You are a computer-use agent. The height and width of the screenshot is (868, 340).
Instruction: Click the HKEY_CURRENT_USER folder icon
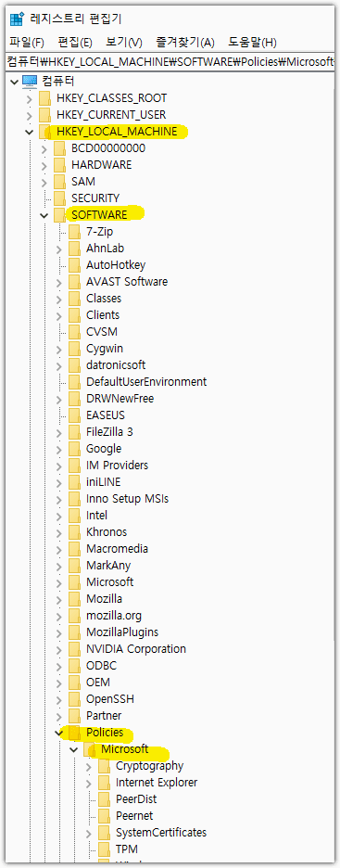point(44,115)
